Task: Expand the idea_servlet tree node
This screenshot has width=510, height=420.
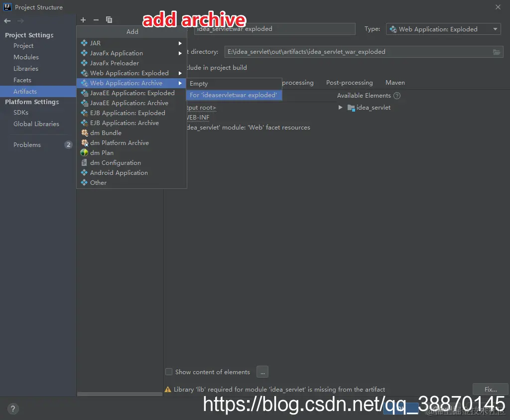Action: click(340, 107)
